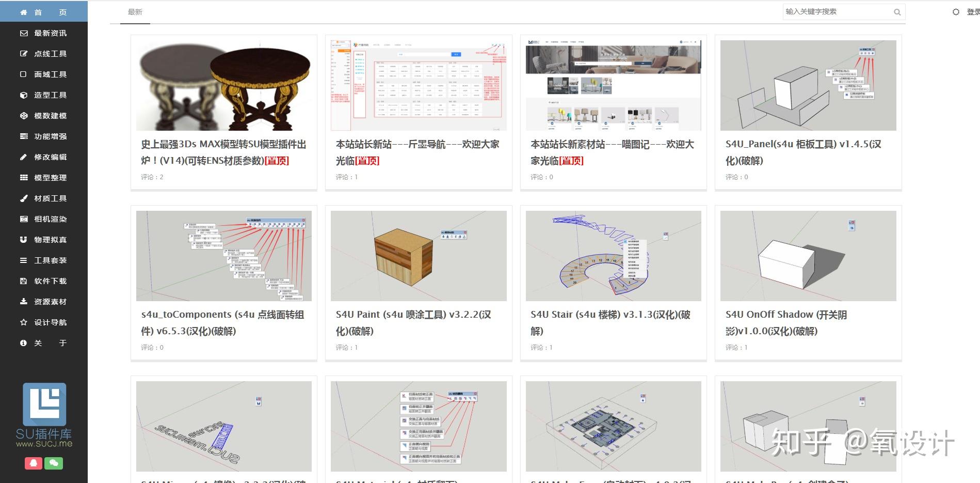This screenshot has width=980, height=483.
Task: Click 评论：1 under the S4U Stair post
Action: (542, 348)
